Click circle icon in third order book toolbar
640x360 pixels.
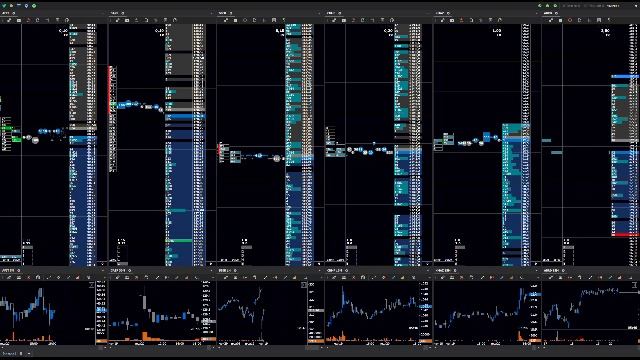[245, 20]
